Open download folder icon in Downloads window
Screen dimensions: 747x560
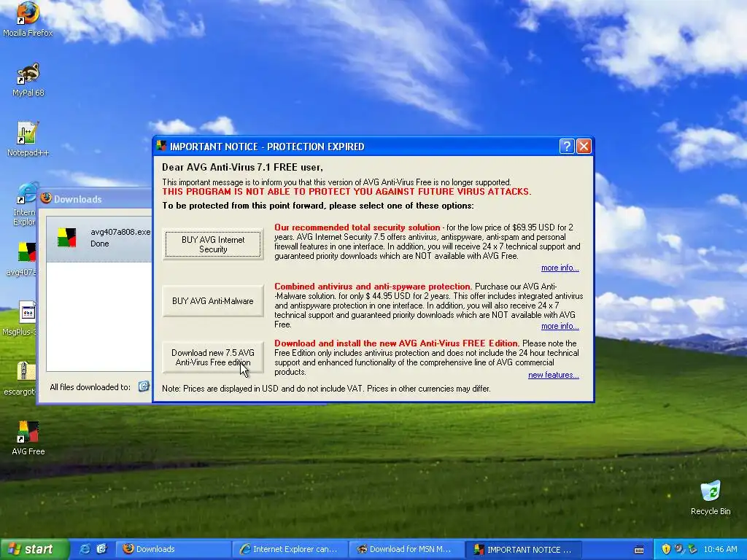click(144, 386)
